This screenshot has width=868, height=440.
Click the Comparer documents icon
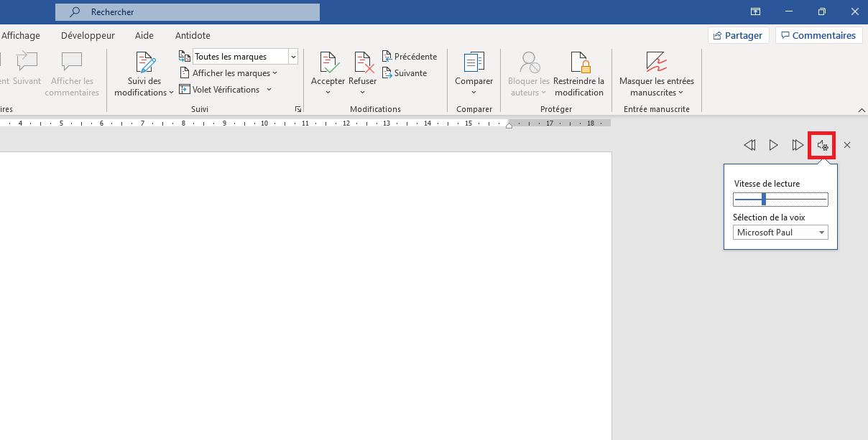[x=474, y=62]
